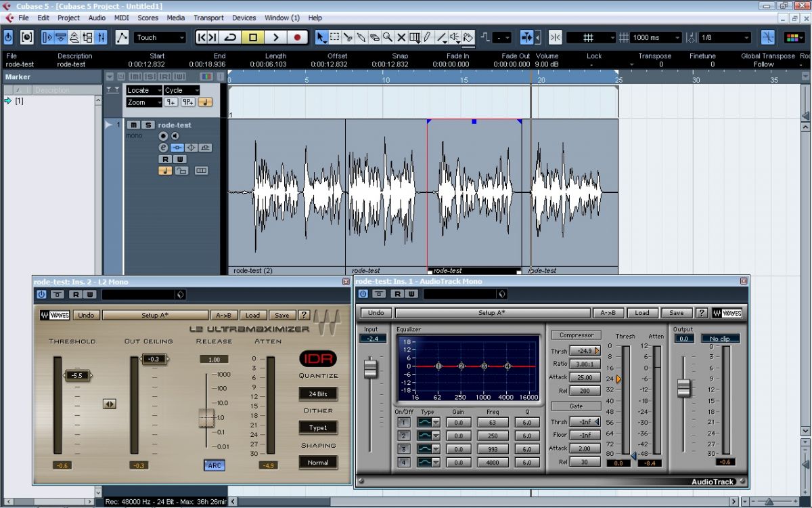Show the Inspector panel toggle
The image size is (812, 508).
[48, 37]
